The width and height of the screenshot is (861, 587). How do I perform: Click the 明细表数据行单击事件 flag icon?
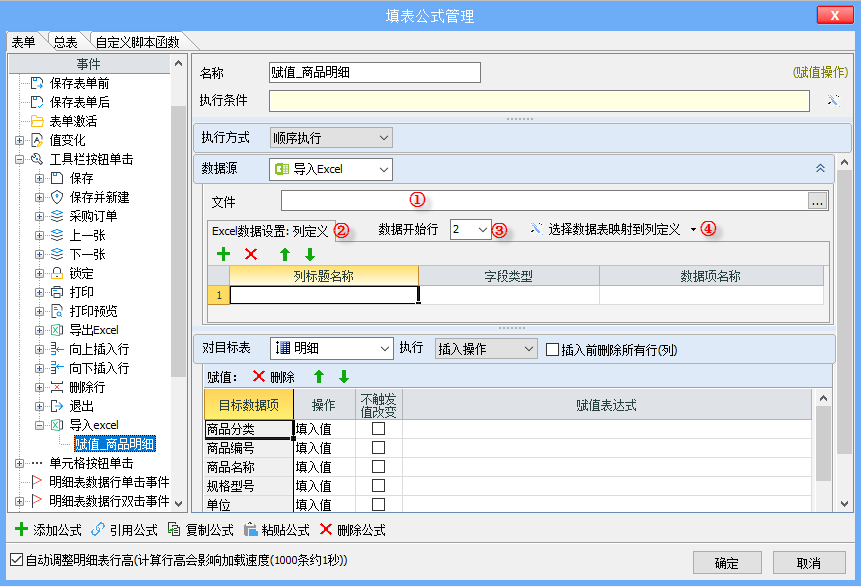click(37, 482)
